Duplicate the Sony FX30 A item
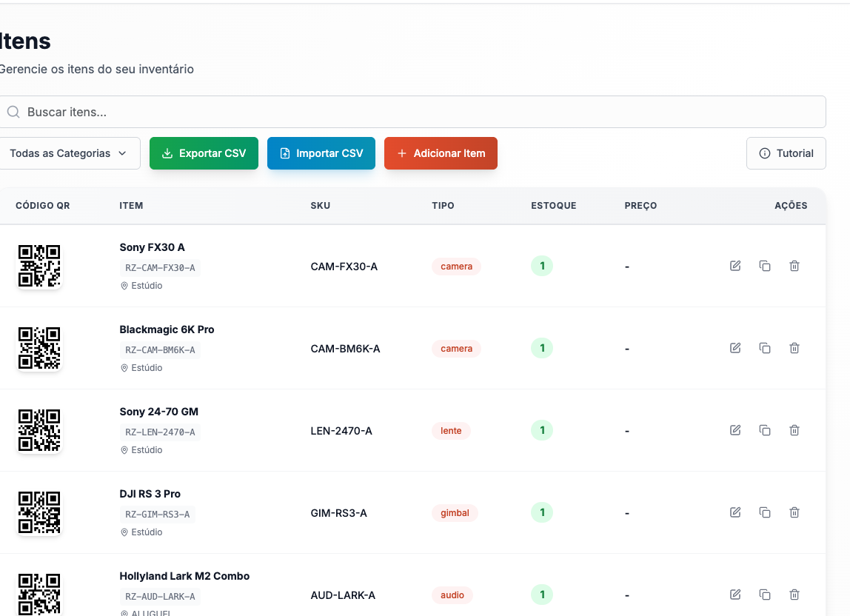850x616 pixels. coord(765,266)
